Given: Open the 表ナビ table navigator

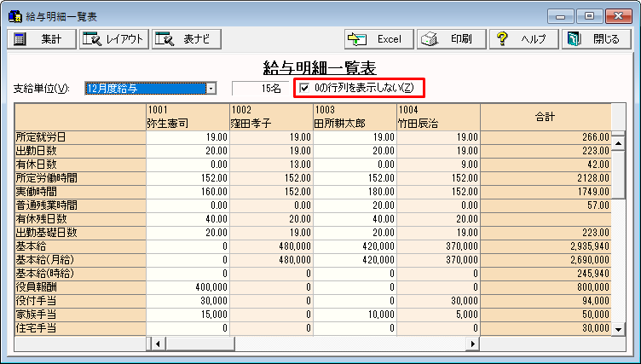Looking at the screenshot, I should click(187, 39).
